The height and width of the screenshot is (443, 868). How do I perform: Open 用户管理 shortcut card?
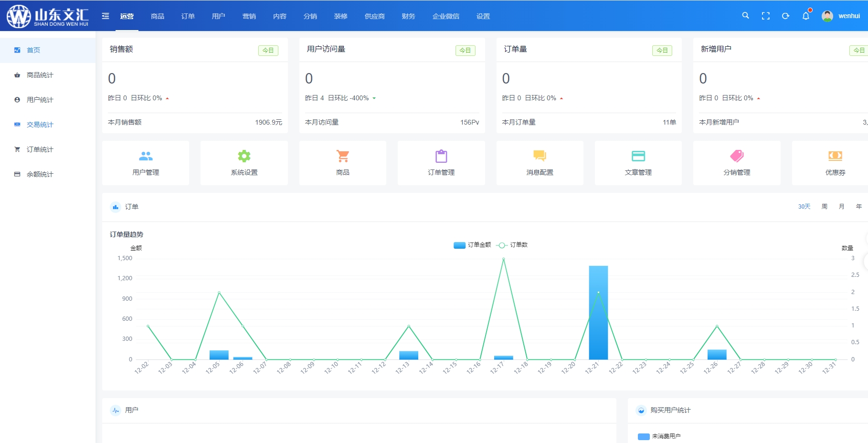pyautogui.click(x=146, y=163)
